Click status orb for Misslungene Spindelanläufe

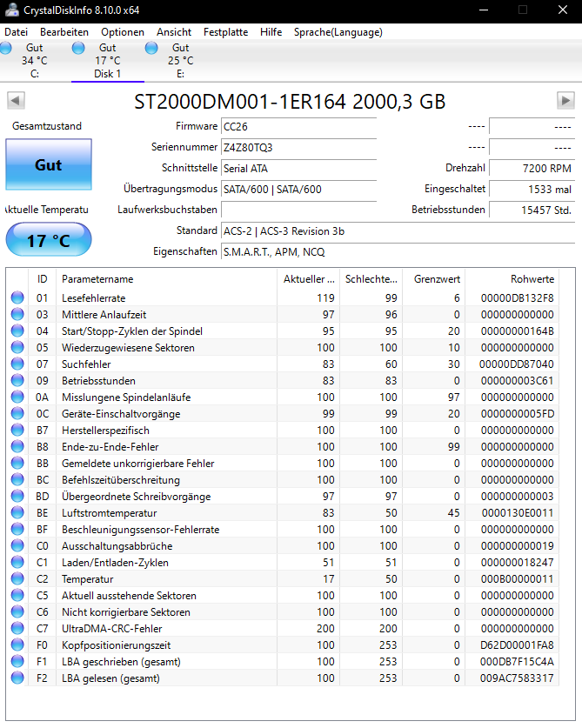tap(17, 397)
